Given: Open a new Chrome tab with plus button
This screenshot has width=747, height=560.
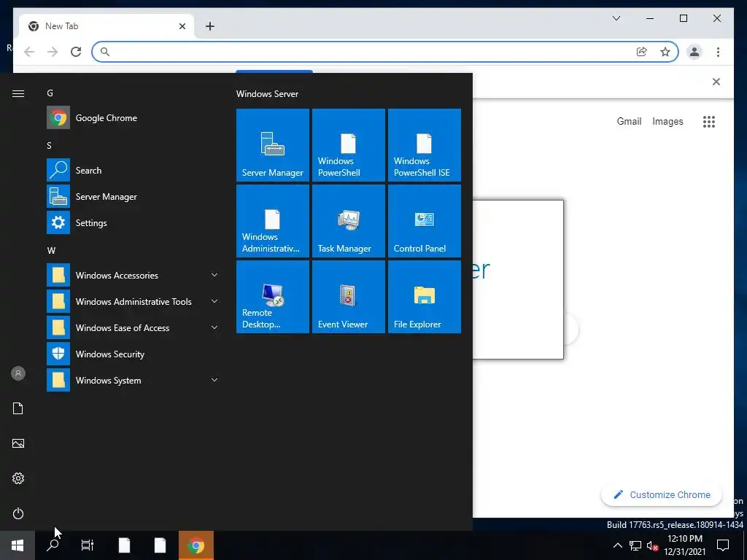Looking at the screenshot, I should point(209,26).
